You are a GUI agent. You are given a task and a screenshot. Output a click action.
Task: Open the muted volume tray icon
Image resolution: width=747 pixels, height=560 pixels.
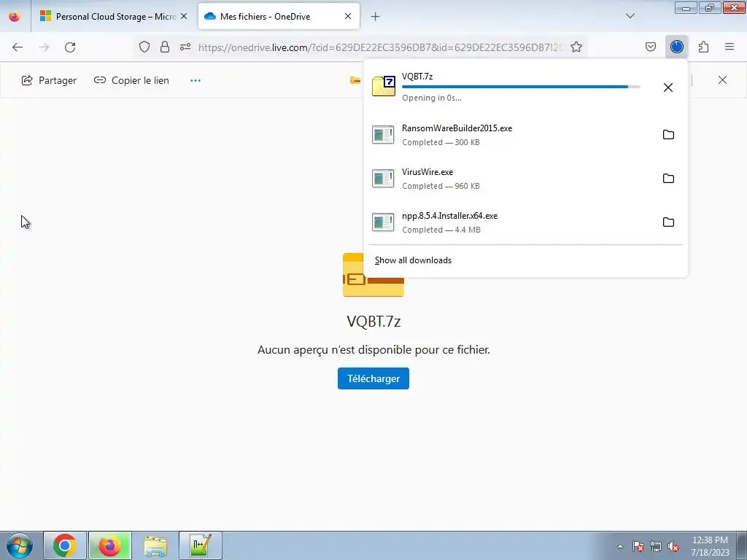[673, 546]
